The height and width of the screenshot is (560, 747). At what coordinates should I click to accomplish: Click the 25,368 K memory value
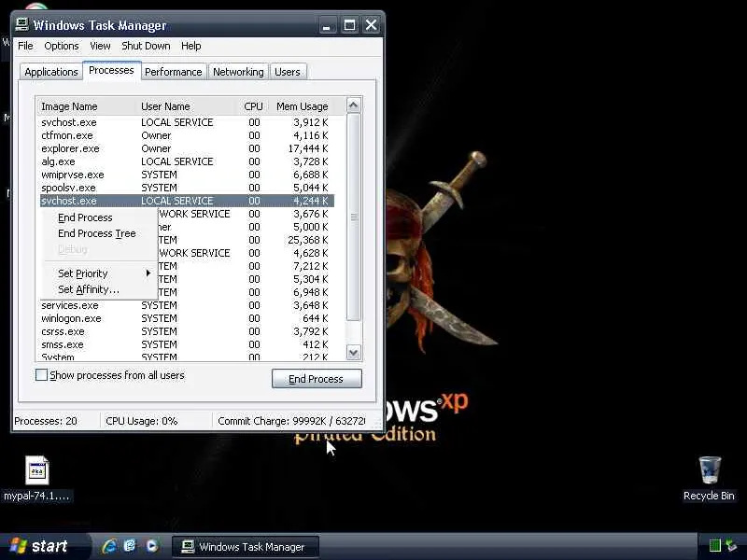pyautogui.click(x=308, y=240)
